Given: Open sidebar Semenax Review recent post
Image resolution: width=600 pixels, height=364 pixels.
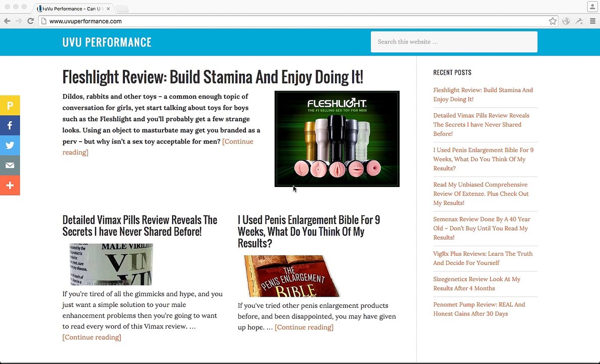Looking at the screenshot, I should click(x=482, y=229).
